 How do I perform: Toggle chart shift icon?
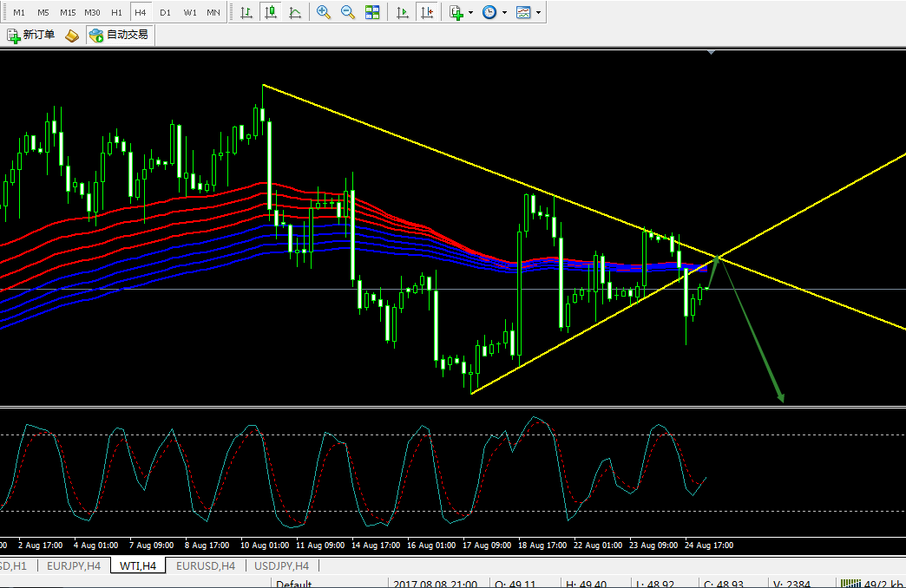(427, 12)
